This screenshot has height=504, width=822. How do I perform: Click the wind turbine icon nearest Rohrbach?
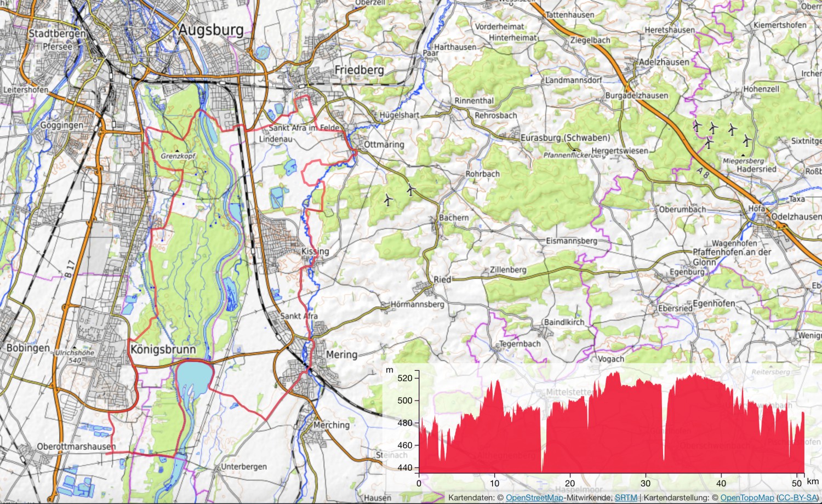[x=410, y=190]
